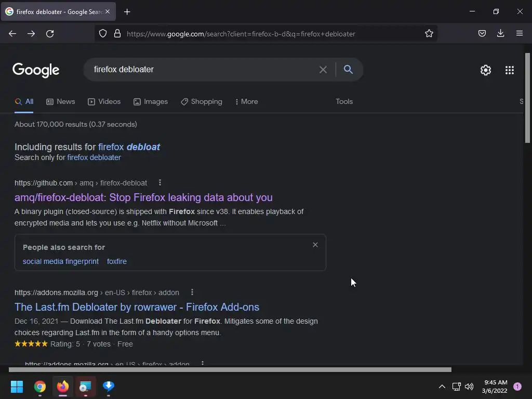The width and height of the screenshot is (532, 399).
Task: Bookmark this page with the star
Action: click(429, 33)
